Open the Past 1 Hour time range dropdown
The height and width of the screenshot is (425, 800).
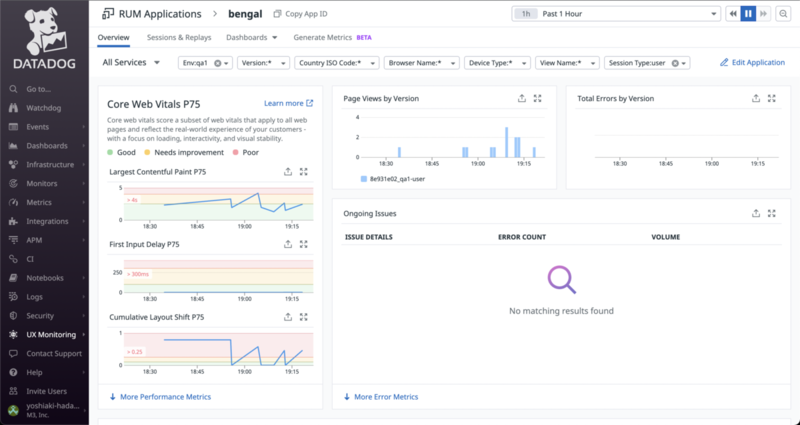coord(616,14)
